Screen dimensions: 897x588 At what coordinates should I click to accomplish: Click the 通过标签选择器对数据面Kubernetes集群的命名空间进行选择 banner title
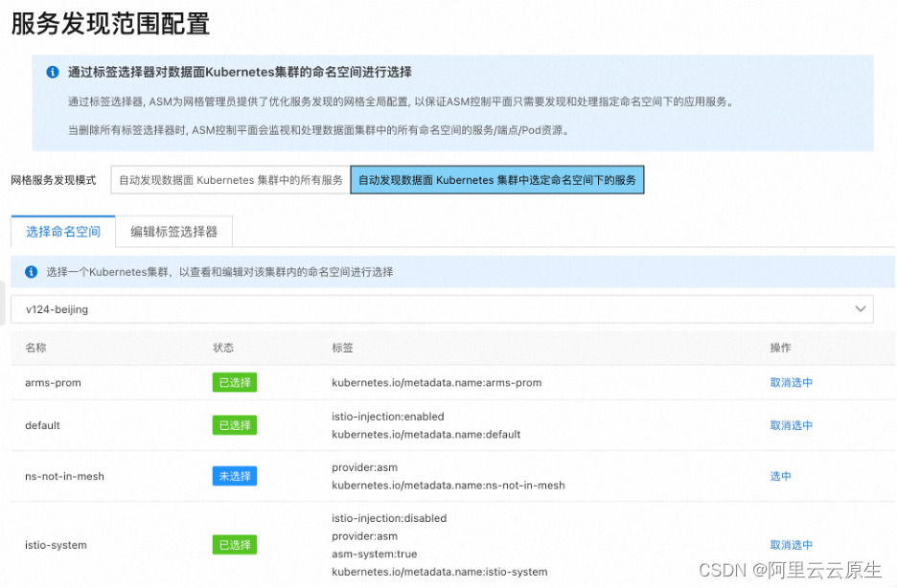click(x=240, y=72)
